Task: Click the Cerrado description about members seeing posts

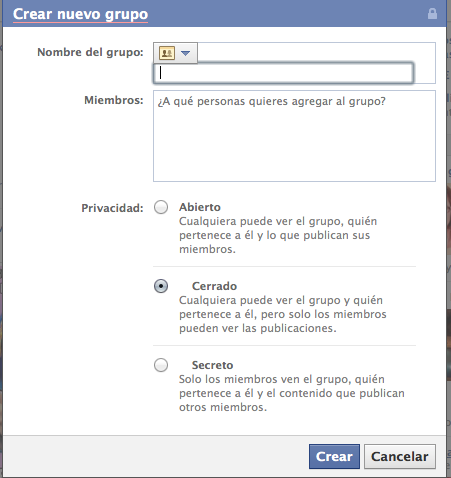Action: point(283,314)
